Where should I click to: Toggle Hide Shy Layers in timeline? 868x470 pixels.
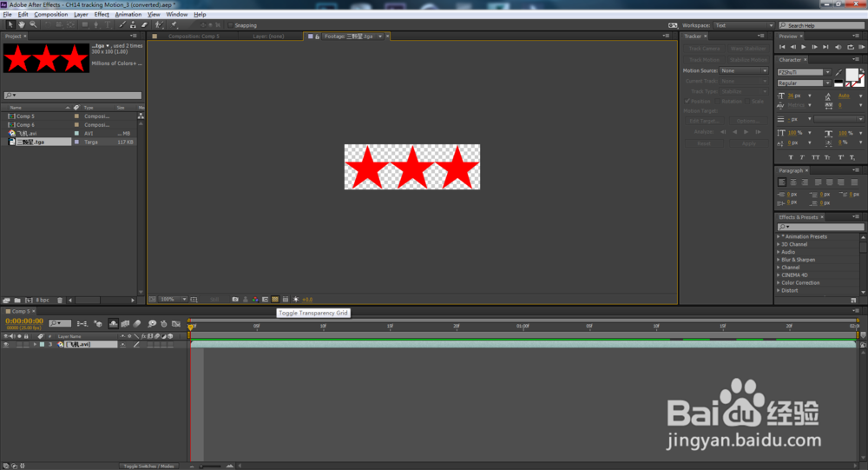click(x=113, y=324)
